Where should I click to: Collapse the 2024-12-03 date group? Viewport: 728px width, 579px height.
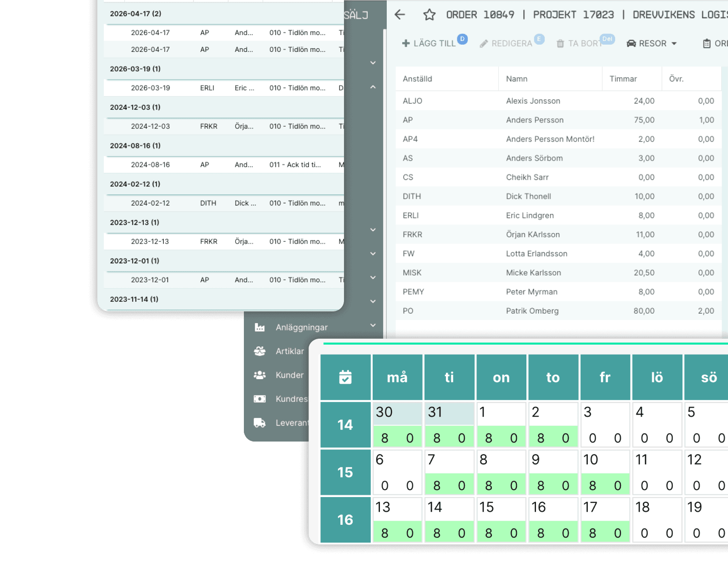(x=135, y=107)
